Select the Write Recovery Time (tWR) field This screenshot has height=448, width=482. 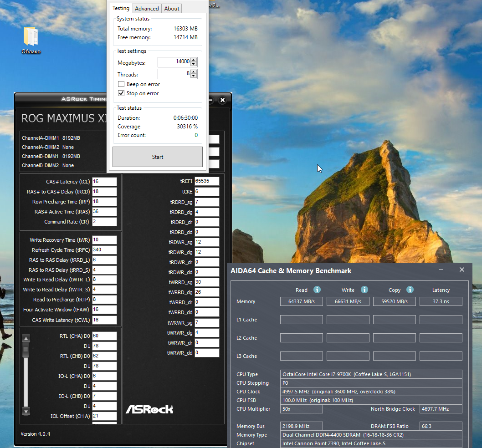pos(104,239)
